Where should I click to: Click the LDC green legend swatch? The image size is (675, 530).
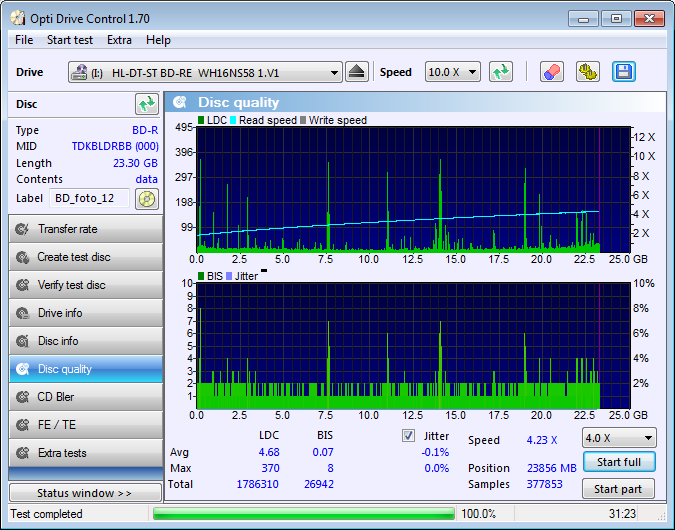[201, 120]
